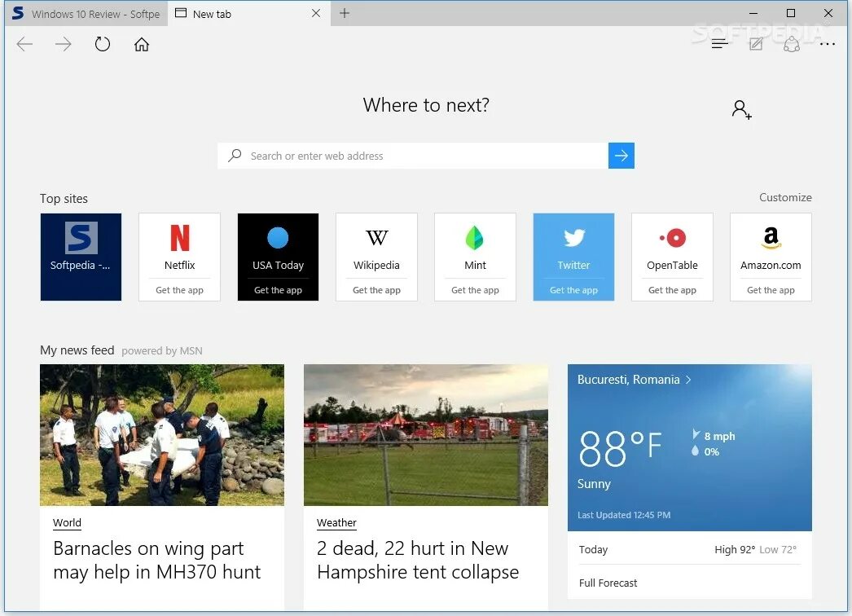Screen dimensions: 852x616
Task: Click the add profile person icon
Action: [740, 109]
